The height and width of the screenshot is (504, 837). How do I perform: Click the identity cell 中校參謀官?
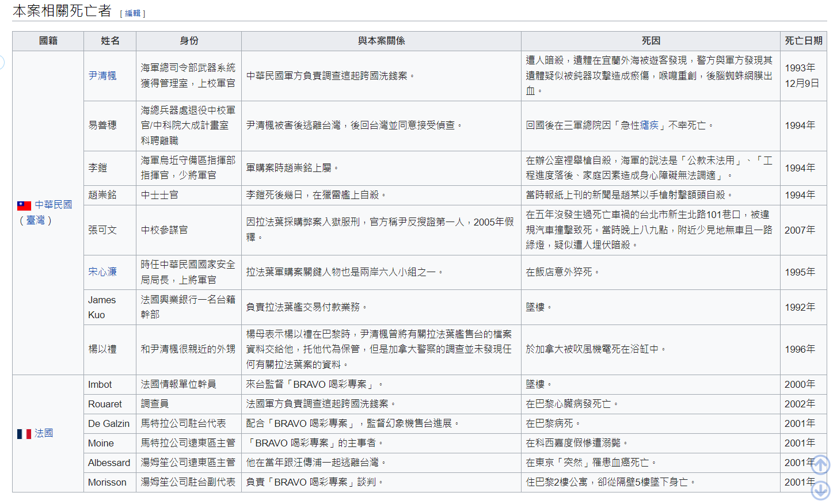coord(189,230)
